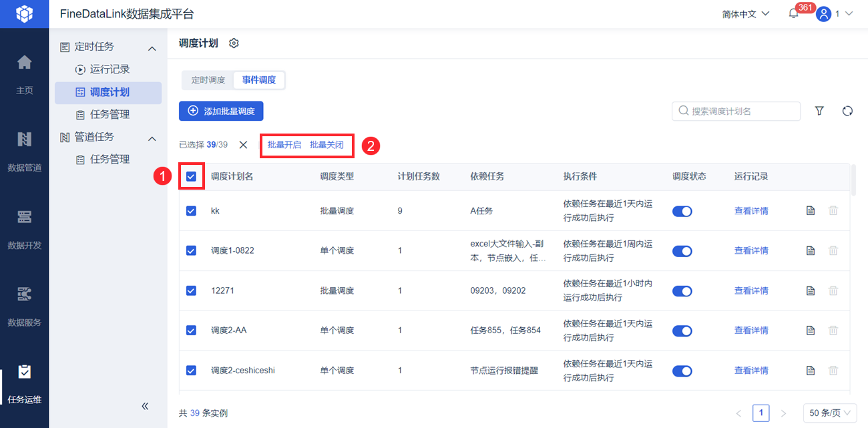The width and height of the screenshot is (868, 428).
Task: Expand the user menu arrow beside 1
Action: 849,14
